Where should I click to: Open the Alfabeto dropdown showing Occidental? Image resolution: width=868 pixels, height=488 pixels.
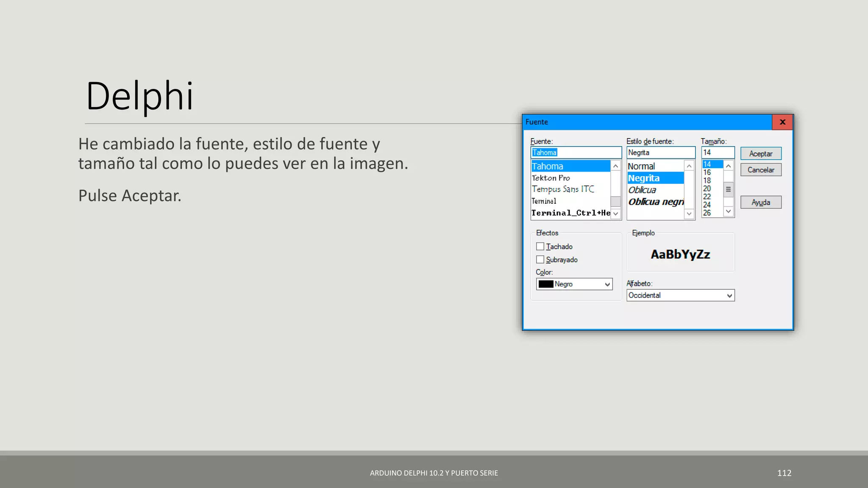[x=681, y=295]
